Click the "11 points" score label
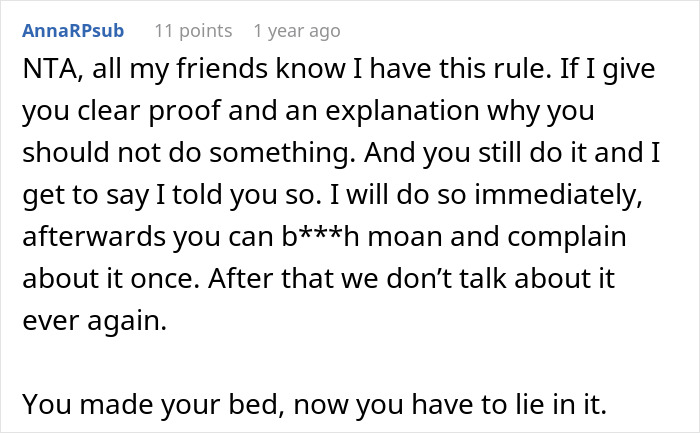This screenshot has width=700, height=433. pyautogui.click(x=191, y=31)
